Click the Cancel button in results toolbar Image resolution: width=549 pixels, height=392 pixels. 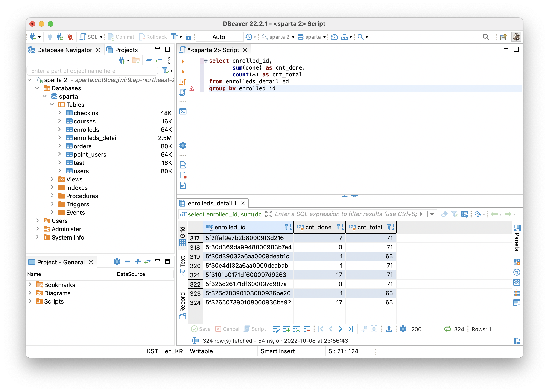pyautogui.click(x=227, y=329)
